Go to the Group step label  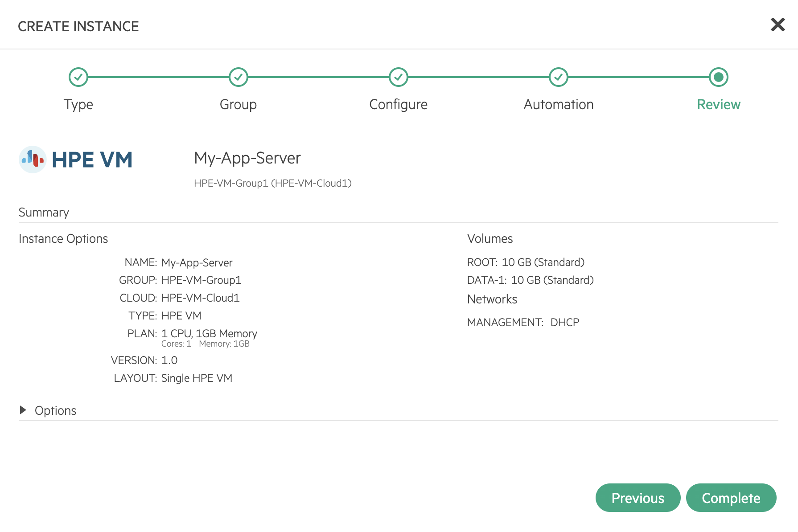pyautogui.click(x=239, y=104)
